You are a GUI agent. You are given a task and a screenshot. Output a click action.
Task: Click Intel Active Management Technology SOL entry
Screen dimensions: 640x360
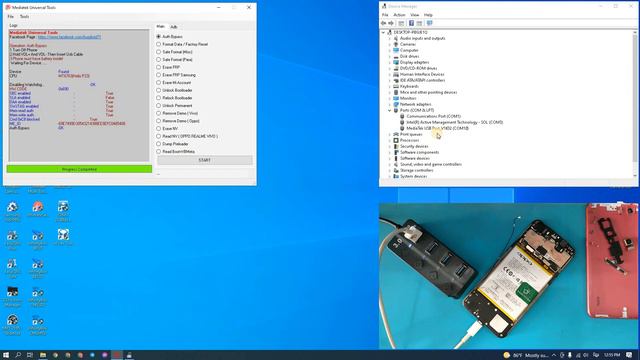[454, 122]
